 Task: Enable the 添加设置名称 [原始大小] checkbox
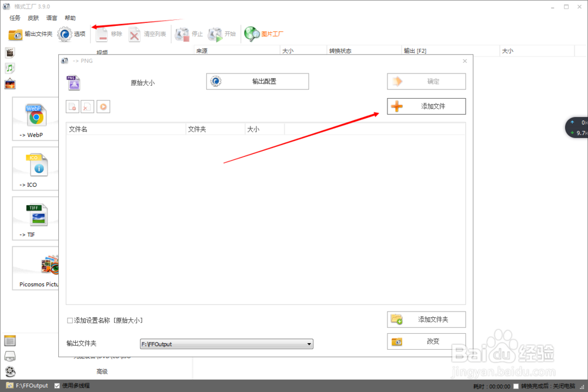click(69, 320)
